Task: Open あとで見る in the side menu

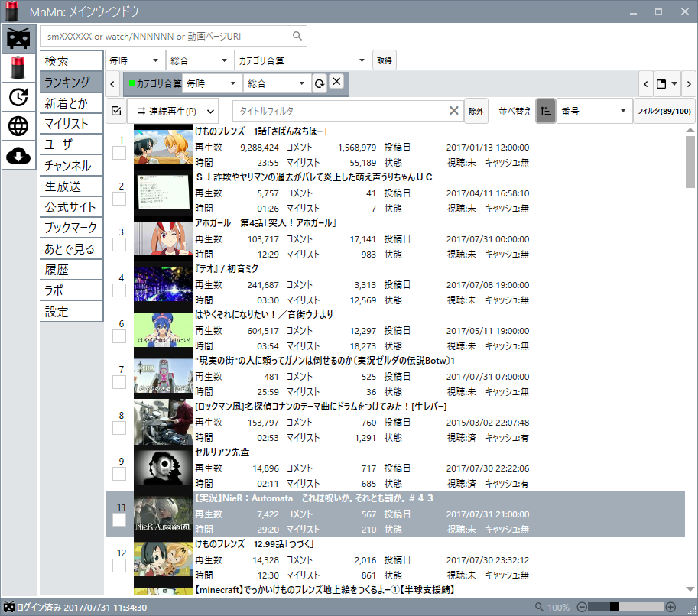Action: tap(71, 249)
